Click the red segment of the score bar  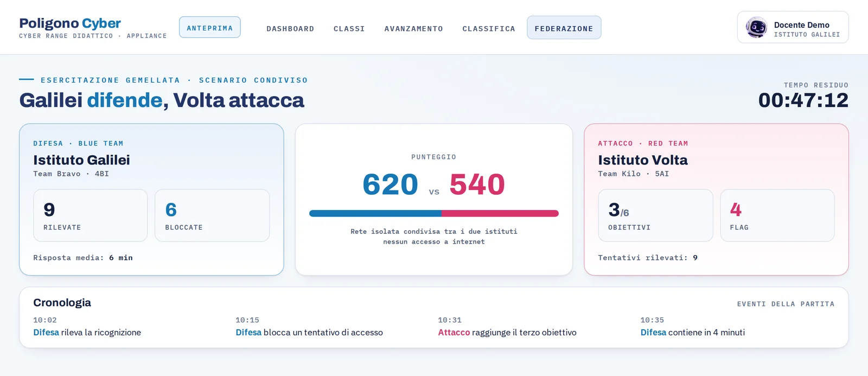tap(500, 214)
